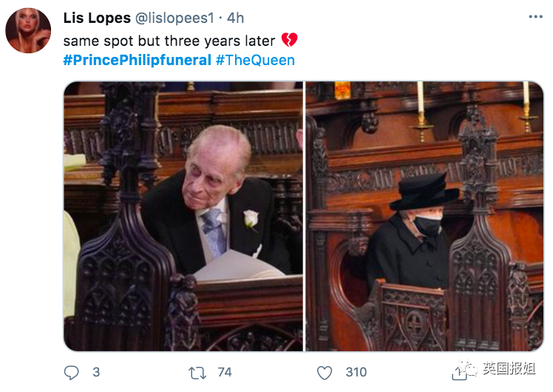This screenshot has height=392, width=553.
Task: Click the 英国报姐 watermark text
Action: (509, 368)
